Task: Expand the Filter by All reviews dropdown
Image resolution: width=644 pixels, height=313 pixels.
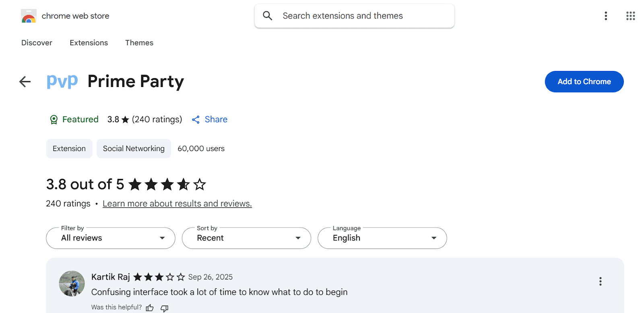Action: tap(111, 238)
